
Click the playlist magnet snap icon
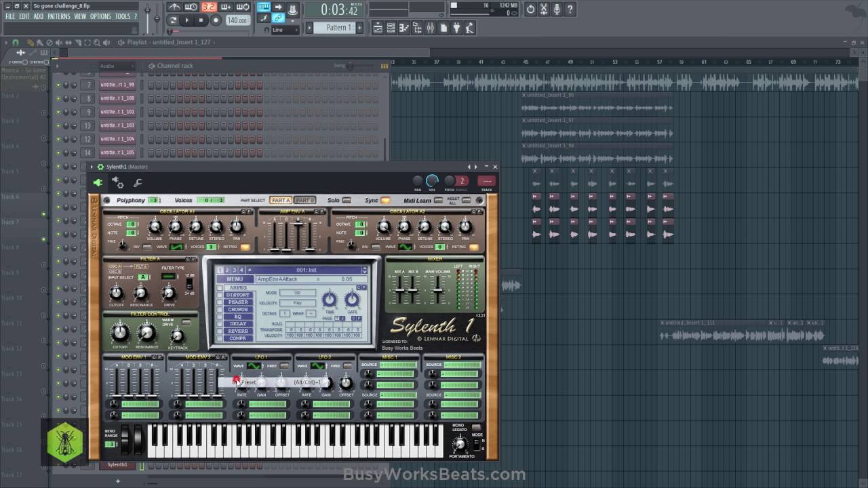[15, 42]
